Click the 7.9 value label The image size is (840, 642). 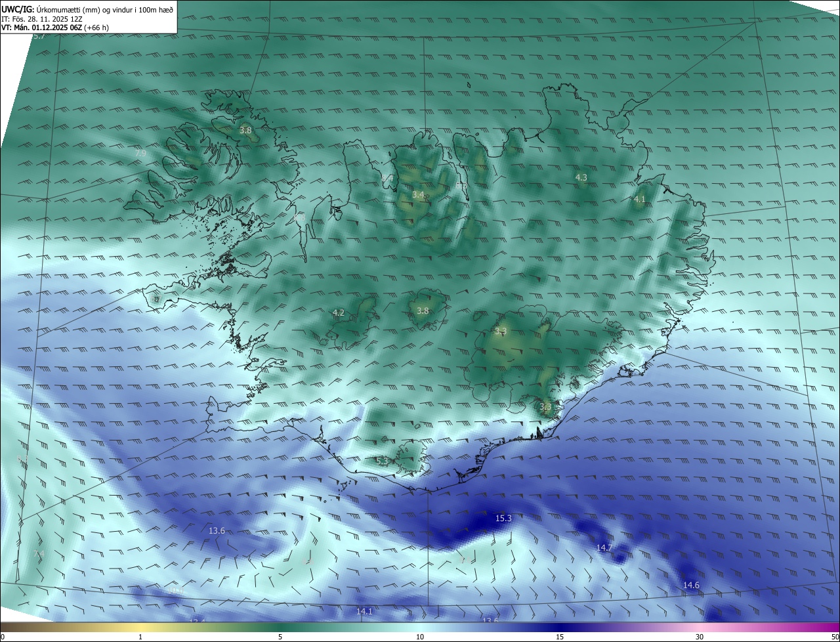[x=140, y=154]
